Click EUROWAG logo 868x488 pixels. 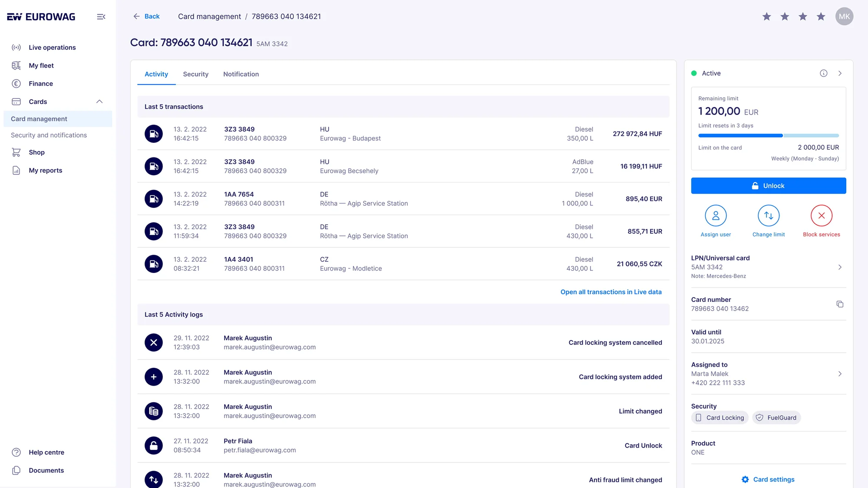tap(41, 16)
